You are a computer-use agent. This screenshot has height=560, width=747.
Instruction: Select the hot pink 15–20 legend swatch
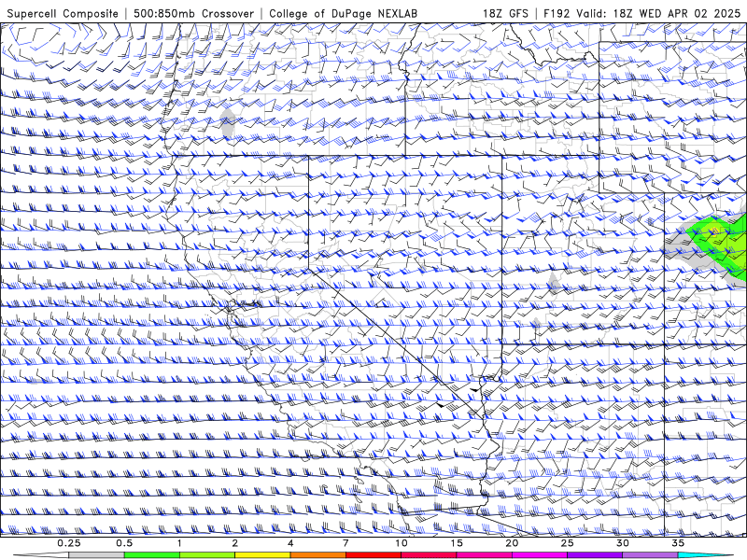pyautogui.click(x=484, y=555)
